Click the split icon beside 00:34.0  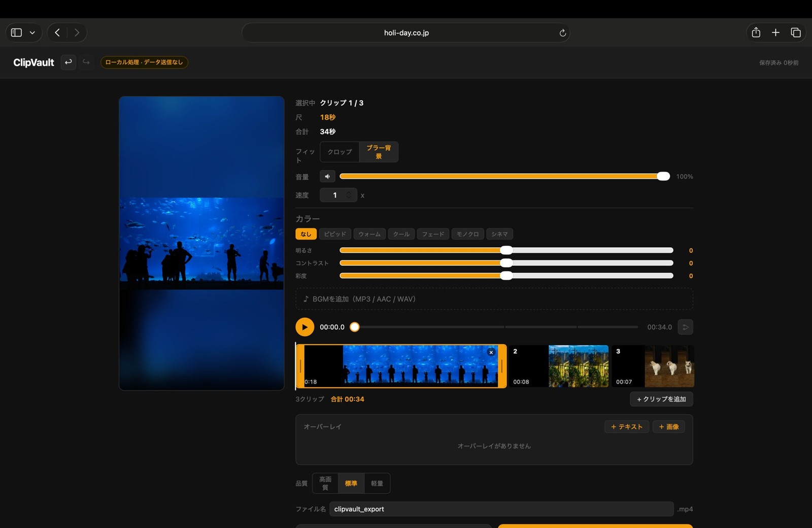click(685, 327)
